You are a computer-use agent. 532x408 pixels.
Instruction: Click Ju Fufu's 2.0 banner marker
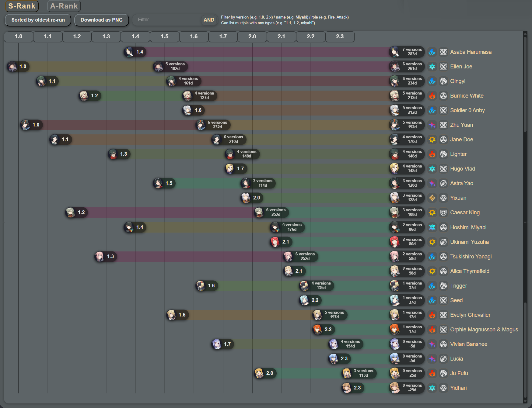[265, 373]
